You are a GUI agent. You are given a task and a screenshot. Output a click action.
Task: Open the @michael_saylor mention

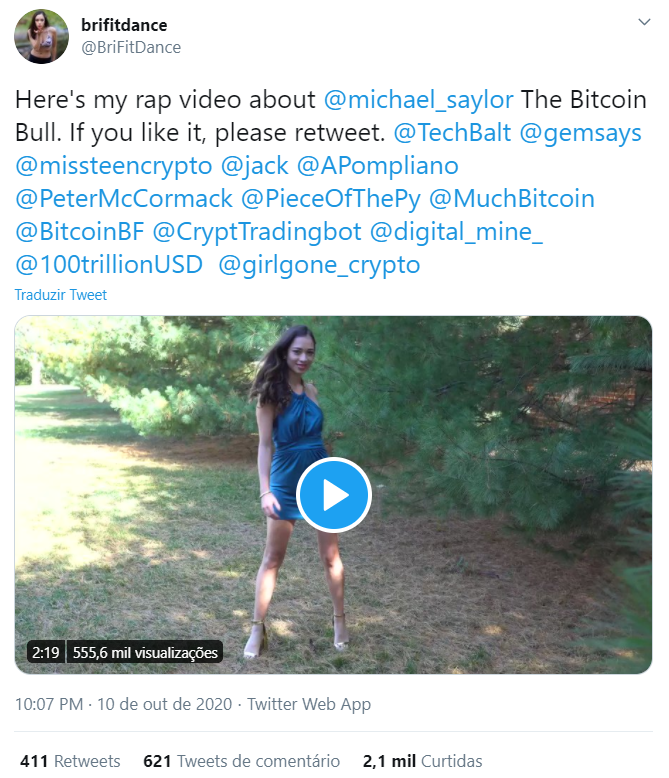tap(418, 99)
